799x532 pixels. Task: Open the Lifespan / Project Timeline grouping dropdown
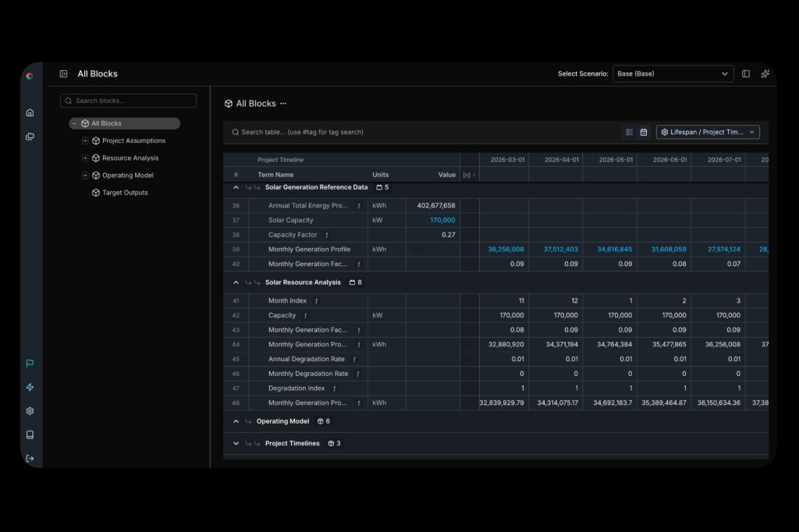click(x=708, y=132)
